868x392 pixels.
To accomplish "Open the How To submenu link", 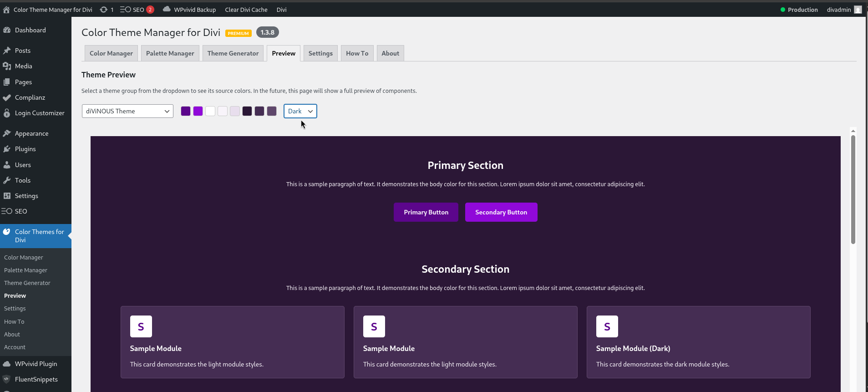I will click(14, 321).
